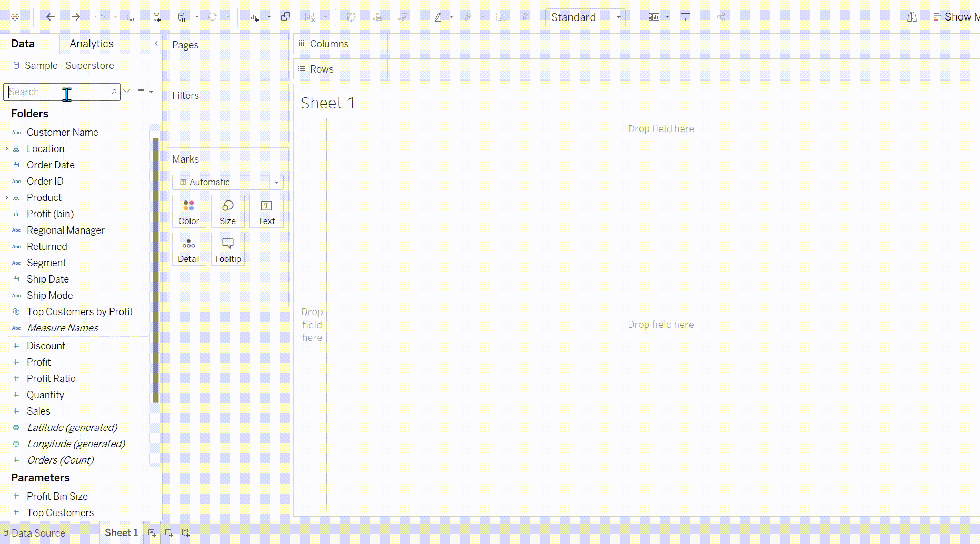
Task: Click the New Dashboard tab icon
Action: coord(169,533)
